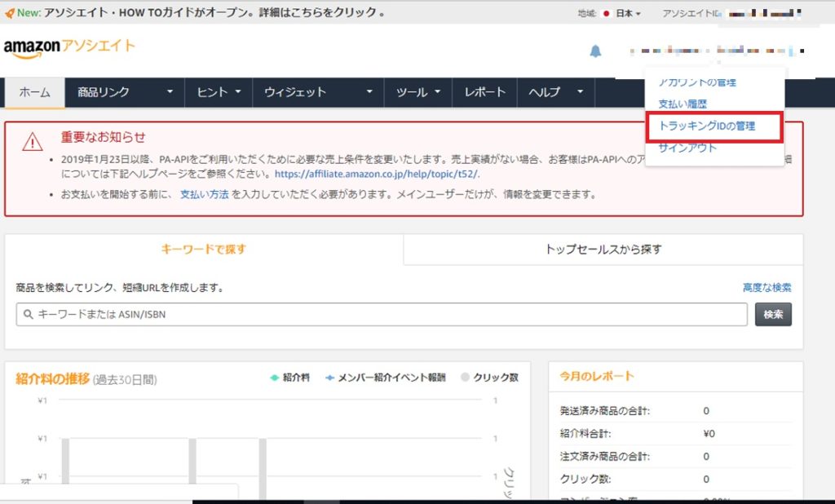Switch to キーワードで探す tab
Screen dimensions: 835x504
pos(204,250)
